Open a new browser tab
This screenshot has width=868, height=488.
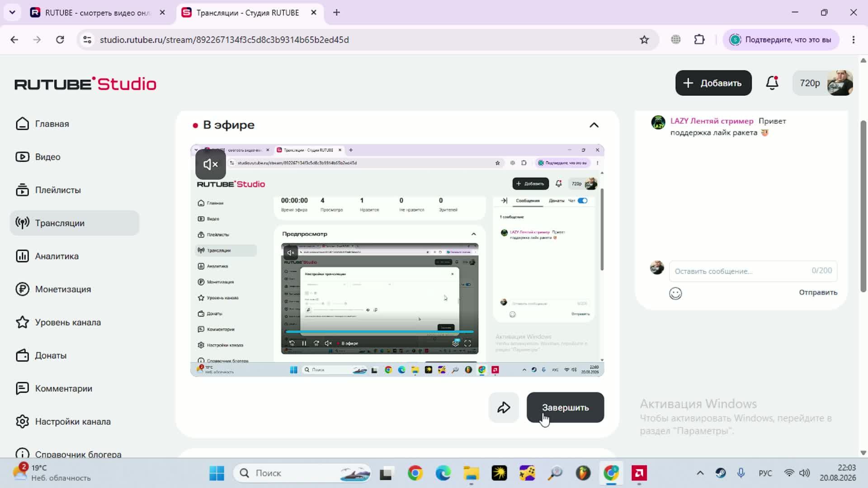(336, 13)
